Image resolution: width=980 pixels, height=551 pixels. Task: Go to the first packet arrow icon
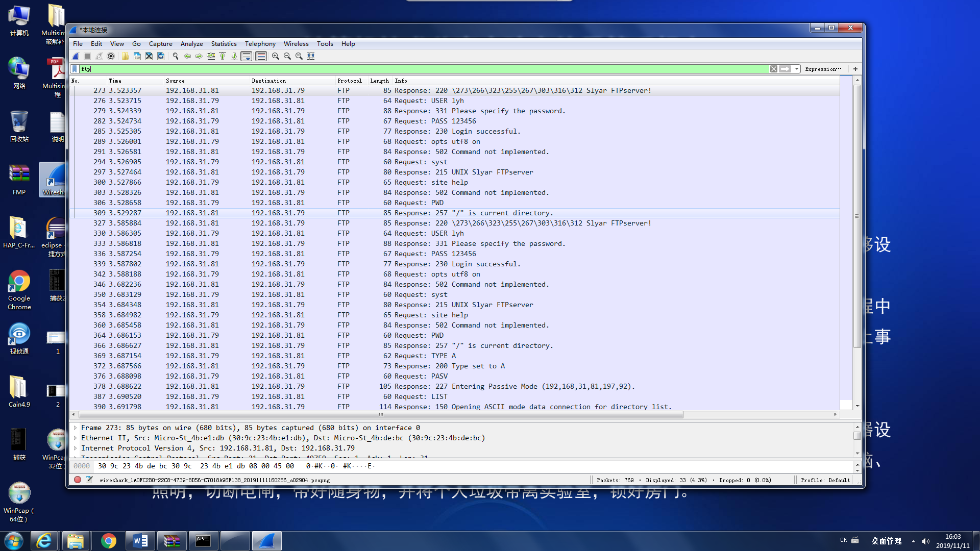coord(223,56)
